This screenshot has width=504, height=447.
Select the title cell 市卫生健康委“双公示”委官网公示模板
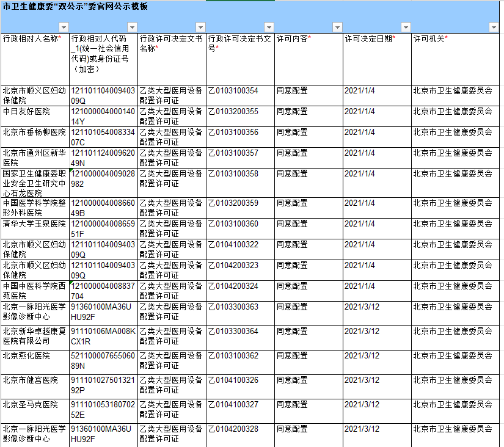(250, 16)
